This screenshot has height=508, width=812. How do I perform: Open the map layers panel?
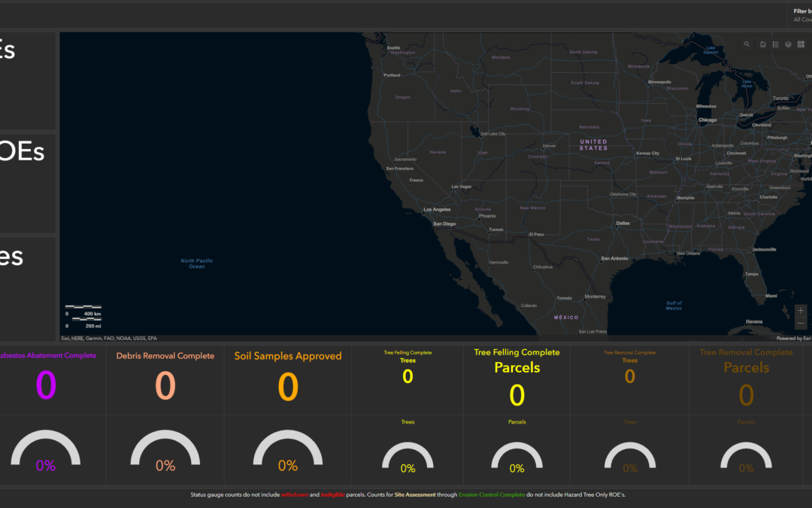click(788, 44)
